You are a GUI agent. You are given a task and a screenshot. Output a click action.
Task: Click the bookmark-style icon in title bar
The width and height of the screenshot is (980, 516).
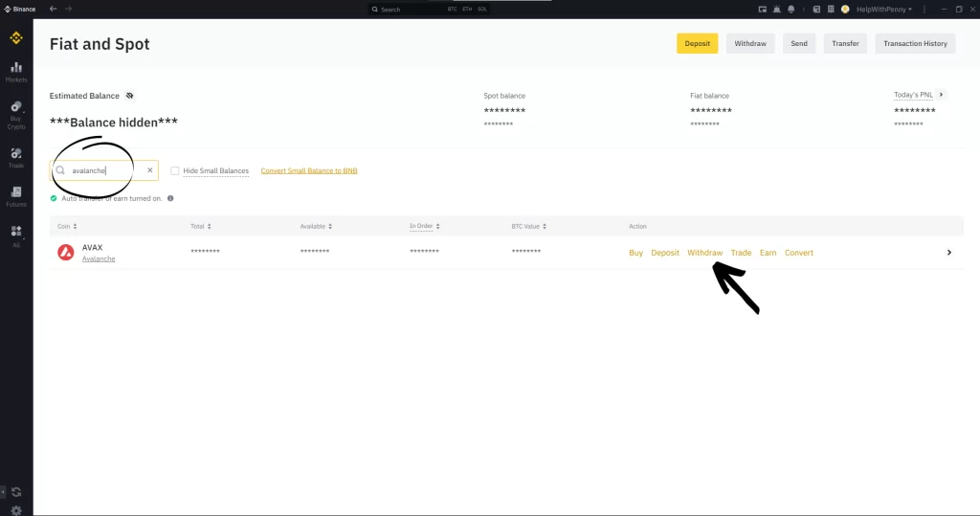(x=831, y=10)
